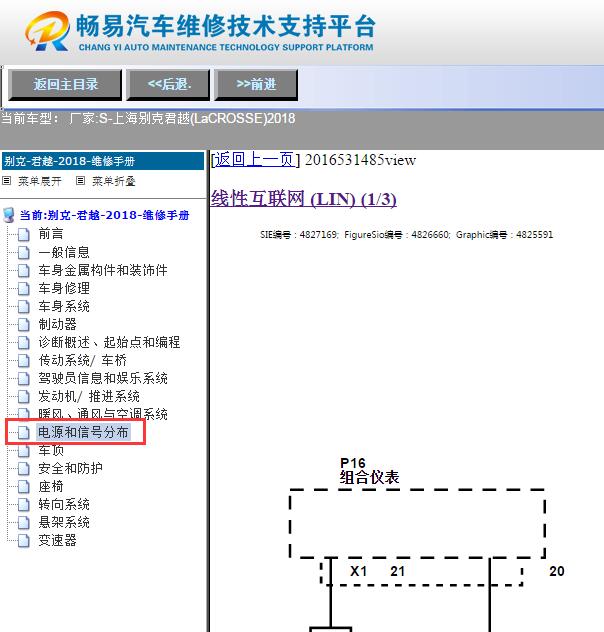Click the page icon beside 一般信息

23,252
